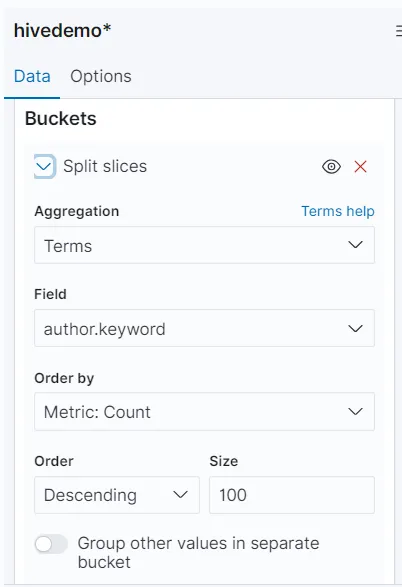
Task: Click the chevron arrow in Descending box
Action: pyautogui.click(x=180, y=495)
